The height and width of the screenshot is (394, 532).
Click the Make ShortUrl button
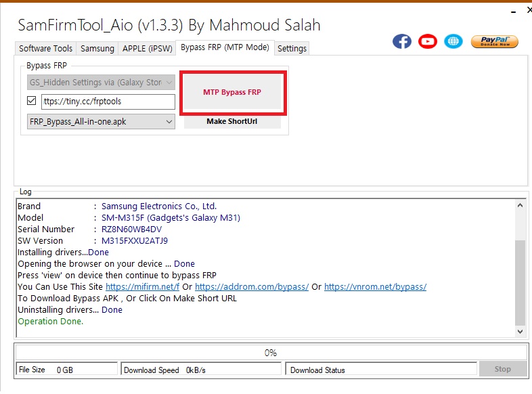click(232, 122)
